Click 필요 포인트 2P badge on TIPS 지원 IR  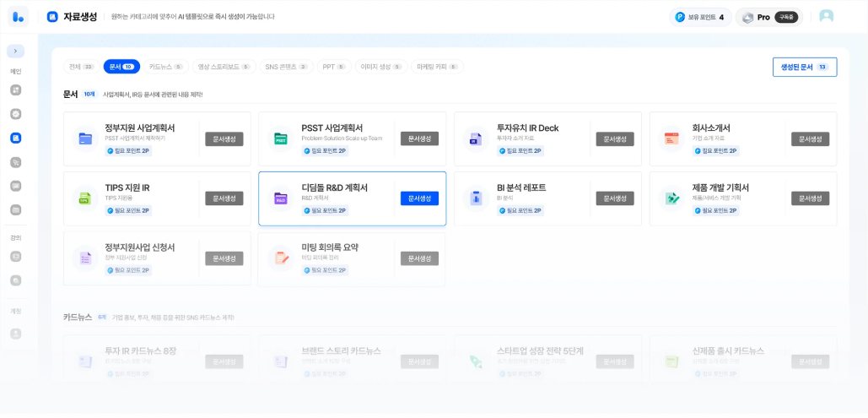128,210
